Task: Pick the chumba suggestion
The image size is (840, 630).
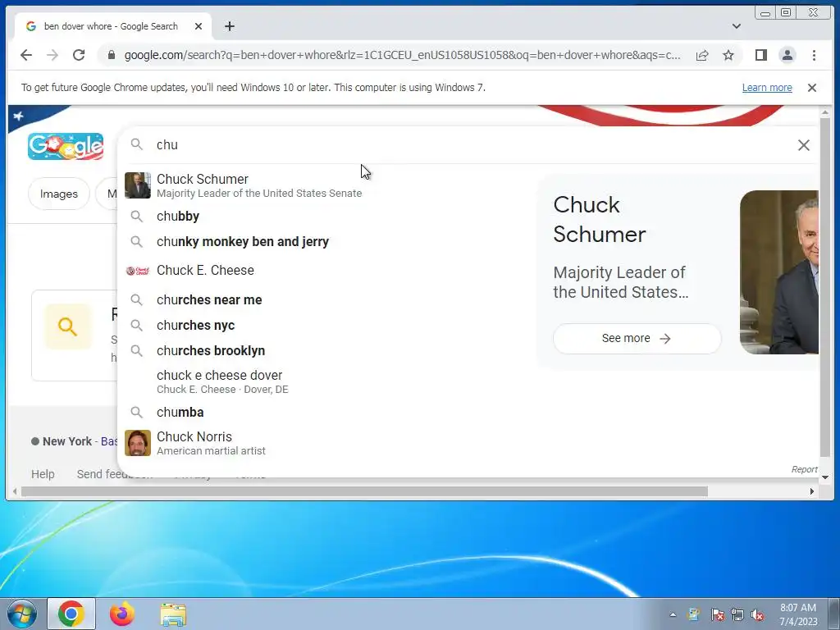Action: point(326,413)
